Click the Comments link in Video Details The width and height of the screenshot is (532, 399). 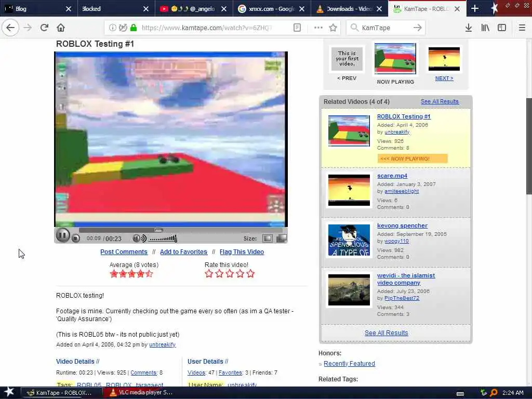[x=143, y=373]
